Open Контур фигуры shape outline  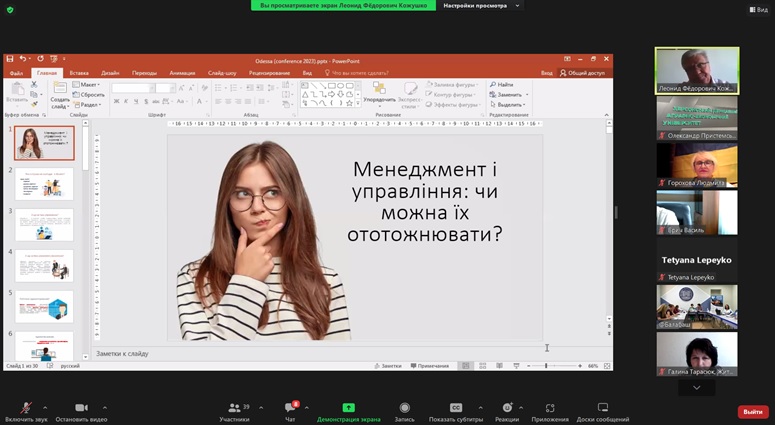451,94
